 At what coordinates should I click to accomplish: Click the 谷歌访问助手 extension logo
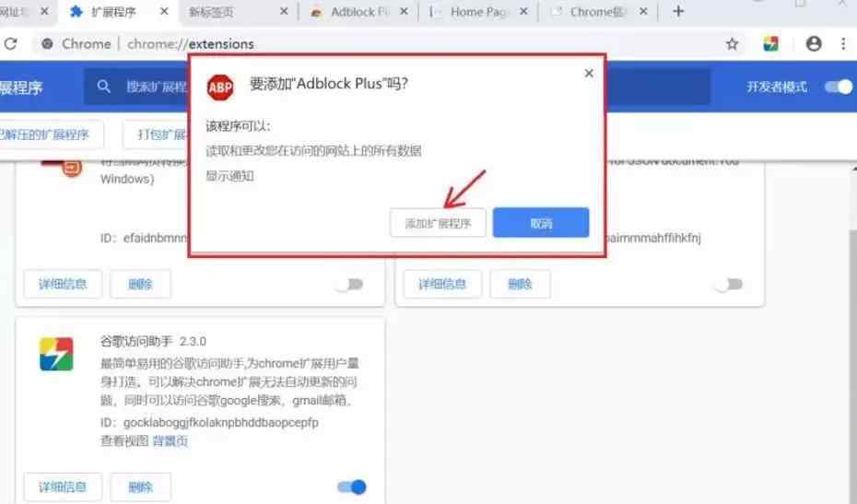56,354
